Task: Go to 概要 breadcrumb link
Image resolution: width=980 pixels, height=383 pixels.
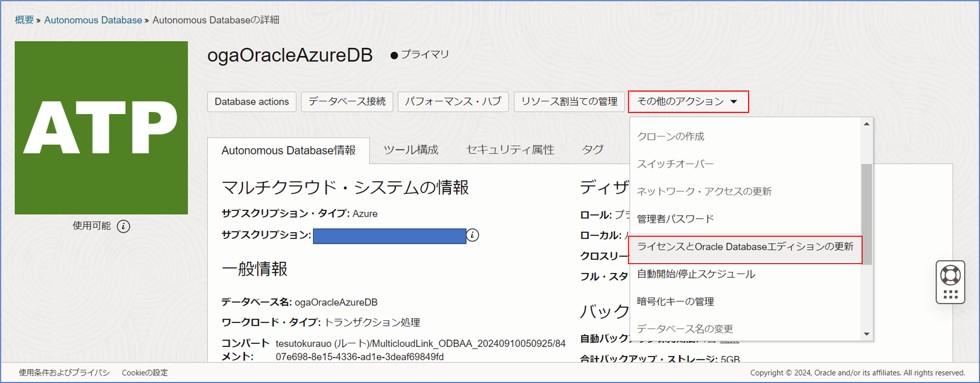Action: click(24, 20)
